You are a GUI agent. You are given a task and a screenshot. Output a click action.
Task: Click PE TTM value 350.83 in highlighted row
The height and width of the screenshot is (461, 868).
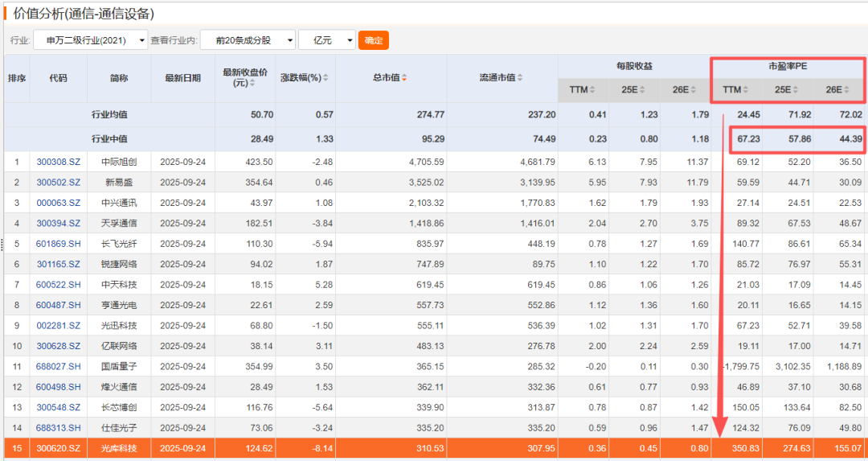[746, 448]
